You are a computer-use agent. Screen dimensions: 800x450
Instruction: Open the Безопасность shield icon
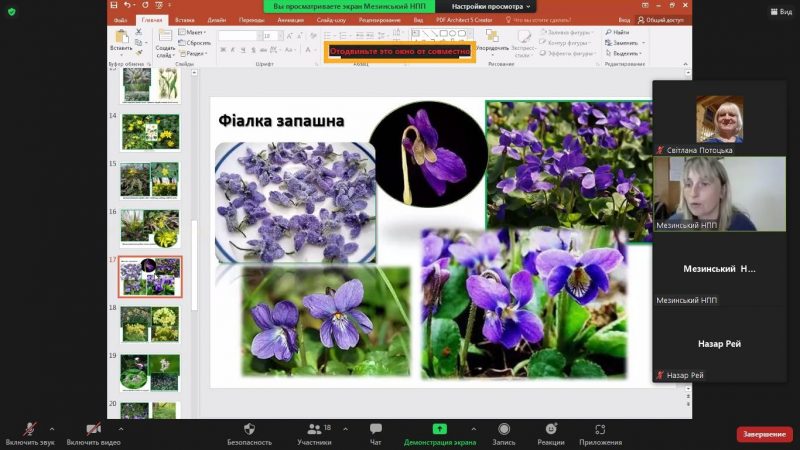point(249,429)
